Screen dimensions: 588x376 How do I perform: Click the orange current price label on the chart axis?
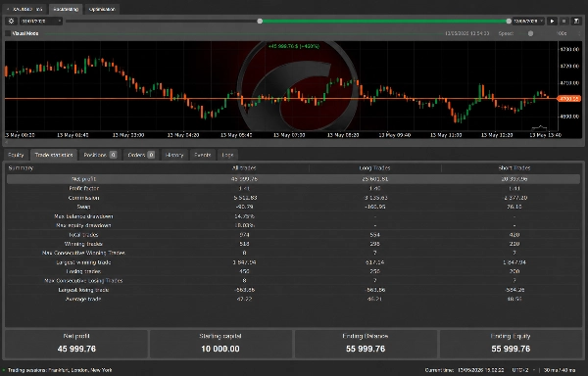568,99
